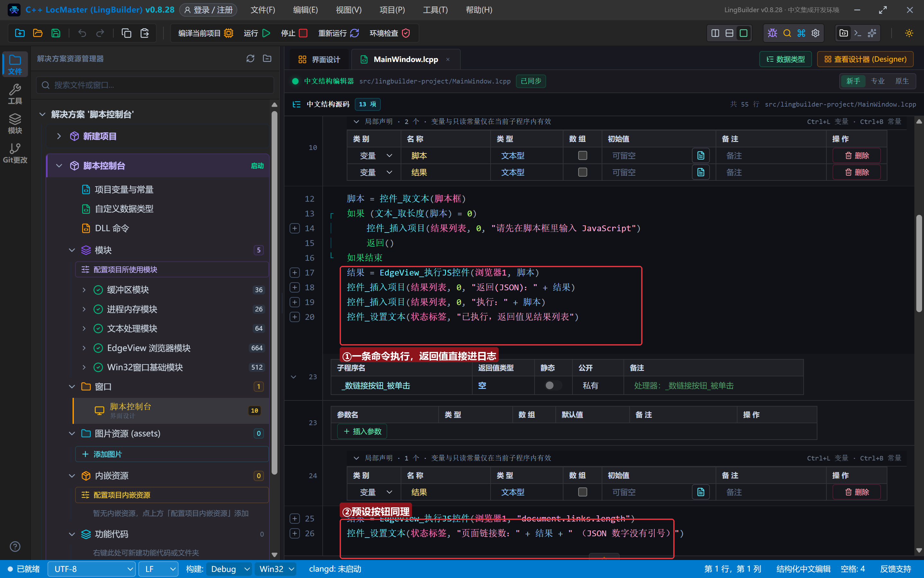Check 数组 box for 结果 row at line 24
Image resolution: width=924 pixels, height=578 pixels.
click(582, 492)
